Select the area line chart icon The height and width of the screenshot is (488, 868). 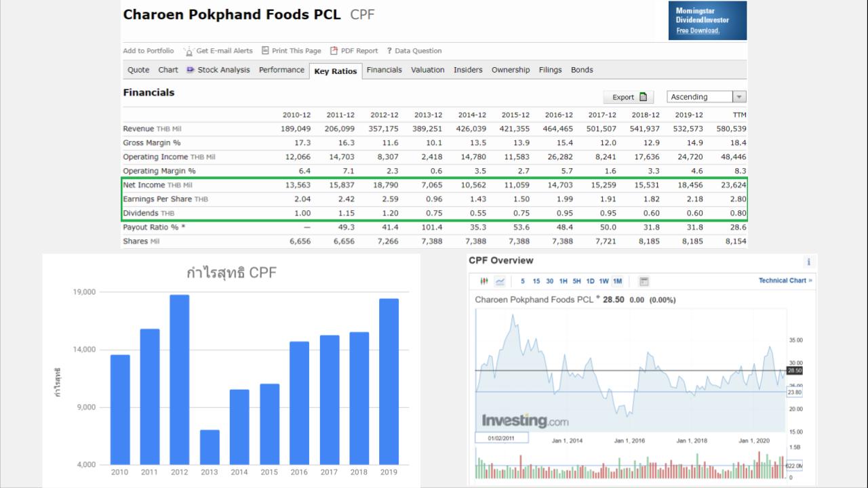click(x=500, y=281)
